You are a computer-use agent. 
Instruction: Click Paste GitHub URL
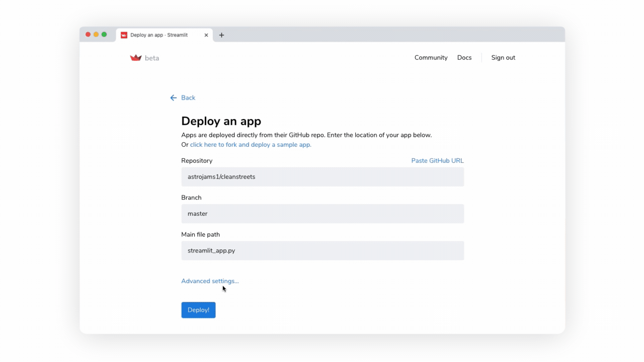coord(437,161)
